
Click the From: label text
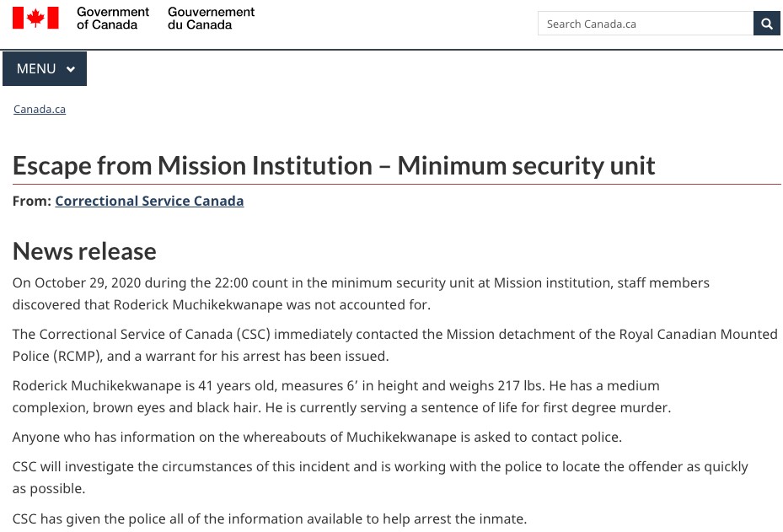(32, 201)
